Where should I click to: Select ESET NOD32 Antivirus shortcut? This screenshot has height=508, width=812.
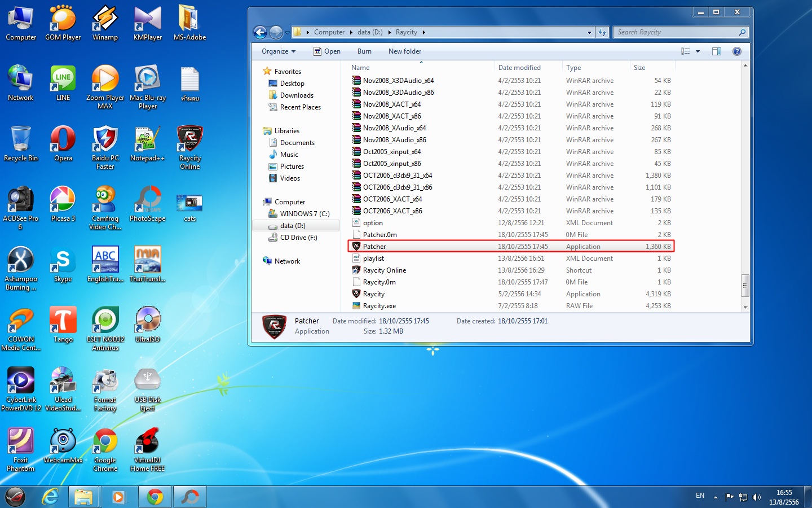(x=105, y=329)
